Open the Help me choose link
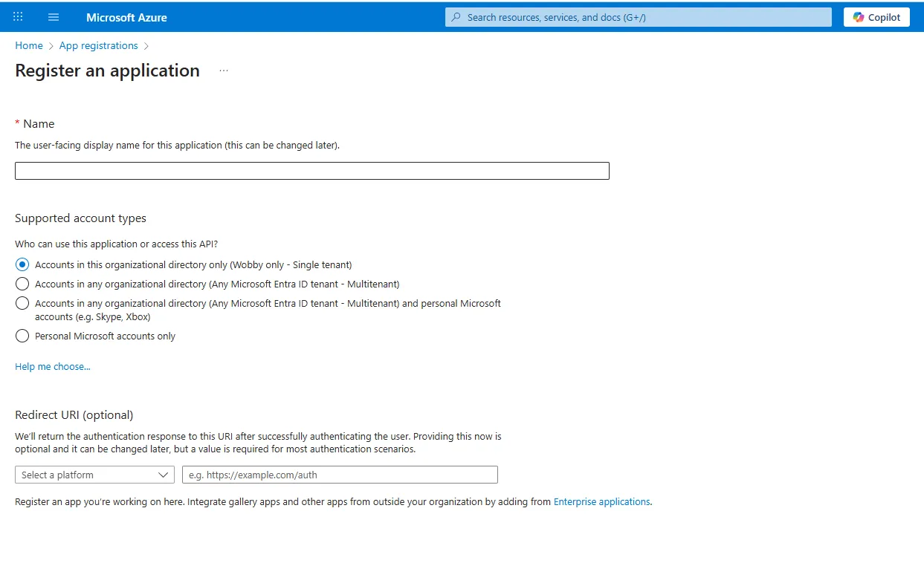The width and height of the screenshot is (924, 563). click(x=53, y=366)
